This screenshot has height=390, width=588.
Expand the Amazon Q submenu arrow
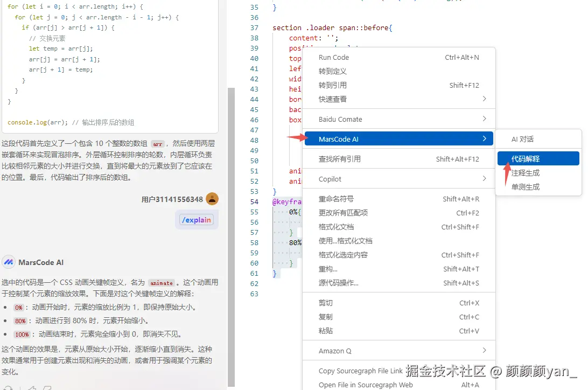point(484,350)
